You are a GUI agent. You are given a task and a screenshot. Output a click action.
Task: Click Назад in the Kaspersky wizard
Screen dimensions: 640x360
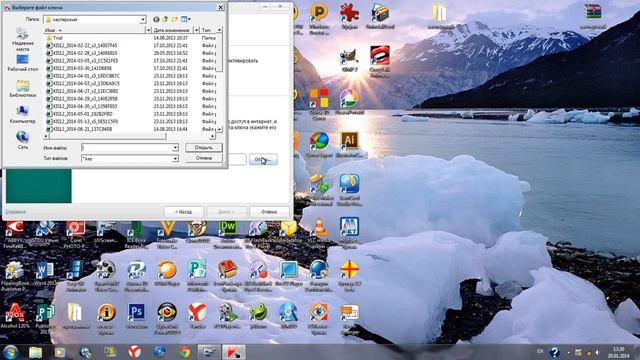184,212
